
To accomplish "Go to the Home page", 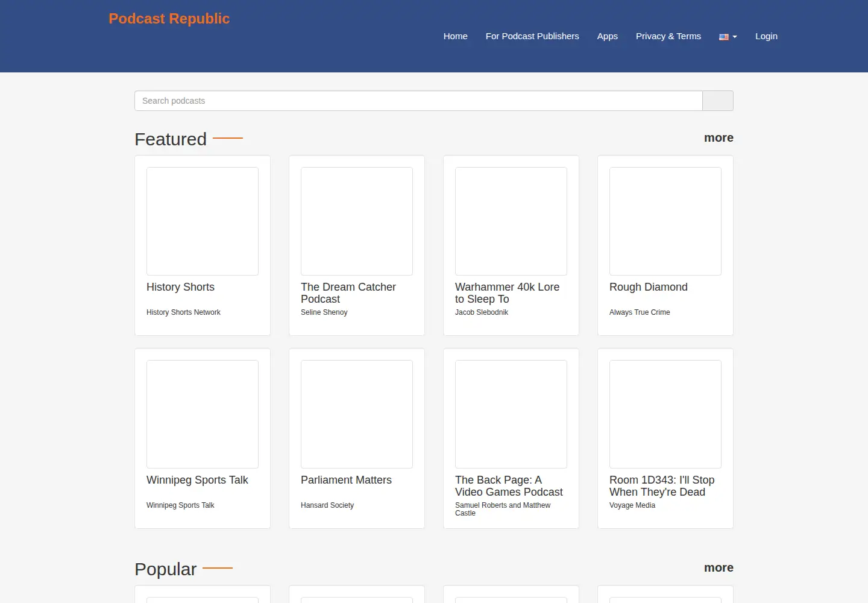I will pyautogui.click(x=455, y=36).
